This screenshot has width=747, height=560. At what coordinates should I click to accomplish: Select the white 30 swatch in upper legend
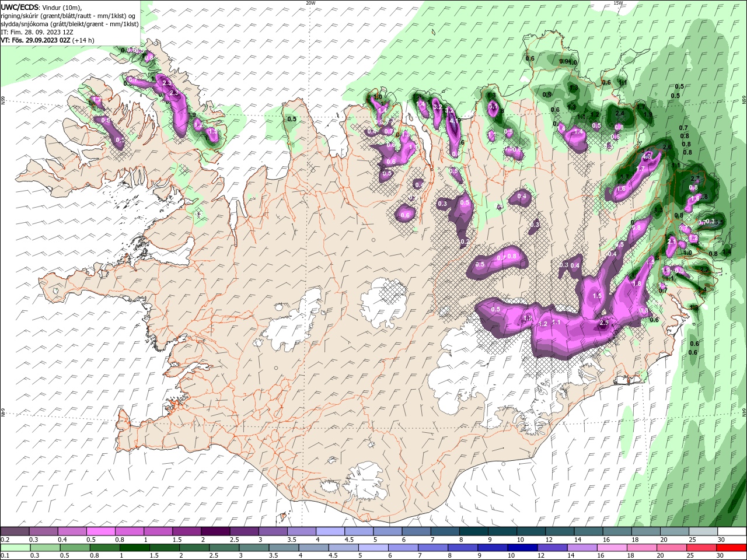[x=732, y=531]
